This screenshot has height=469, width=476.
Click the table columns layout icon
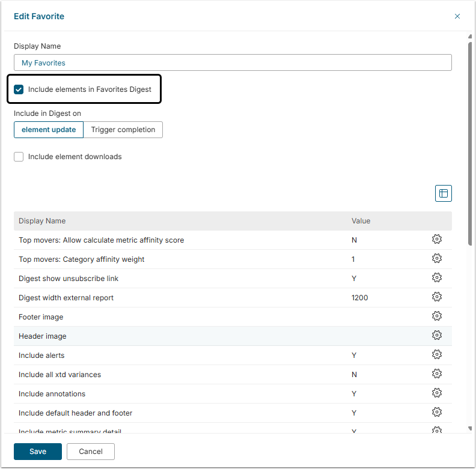pyautogui.click(x=444, y=193)
